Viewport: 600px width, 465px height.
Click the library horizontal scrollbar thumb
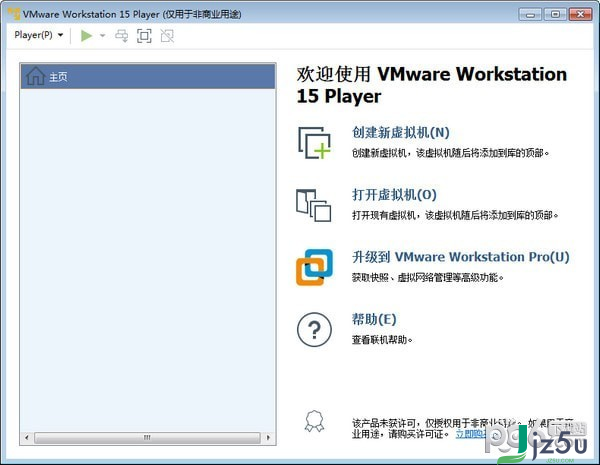147,437
